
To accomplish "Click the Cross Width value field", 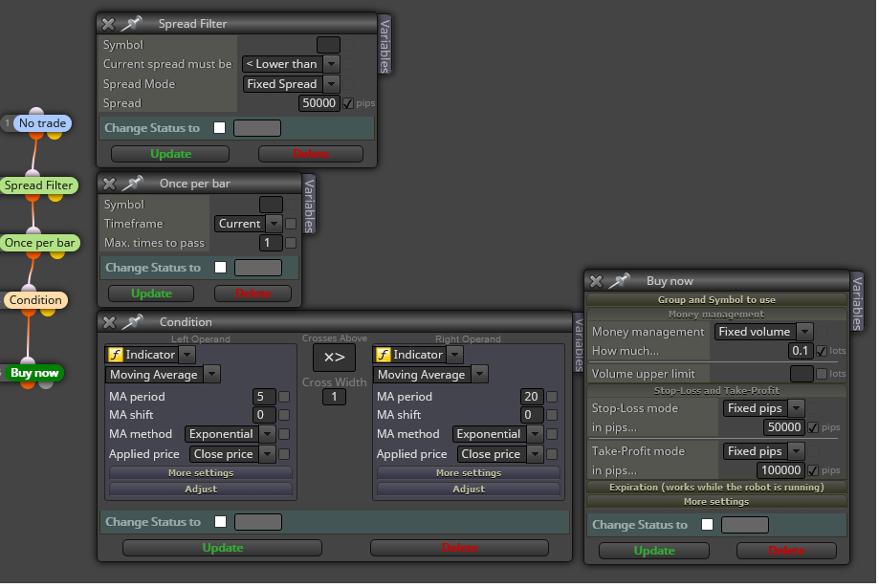I will (334, 398).
